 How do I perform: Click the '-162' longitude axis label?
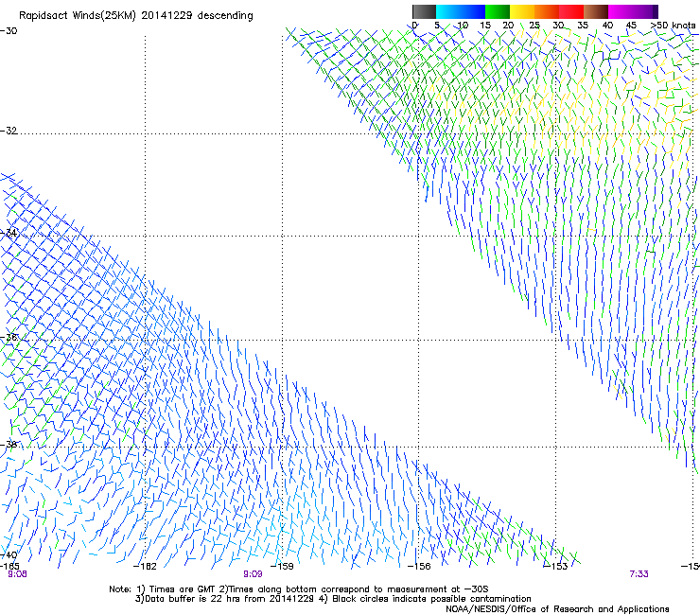tap(146, 567)
